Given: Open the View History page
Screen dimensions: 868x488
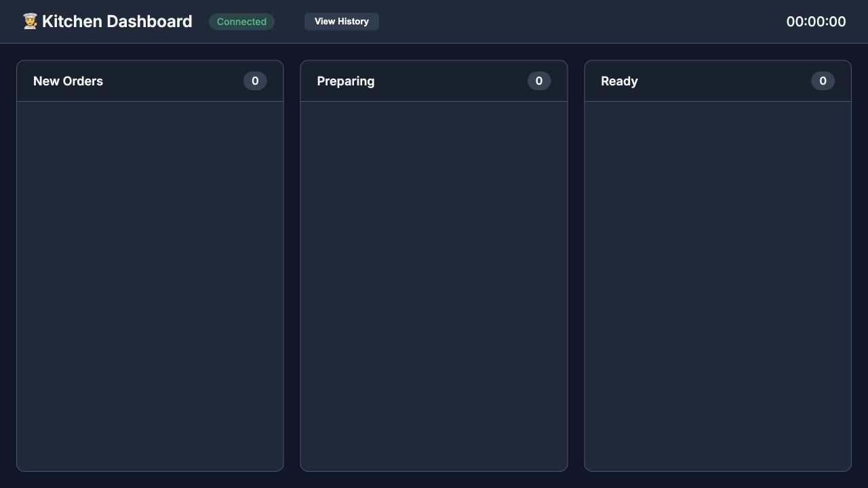Looking at the screenshot, I should (342, 22).
